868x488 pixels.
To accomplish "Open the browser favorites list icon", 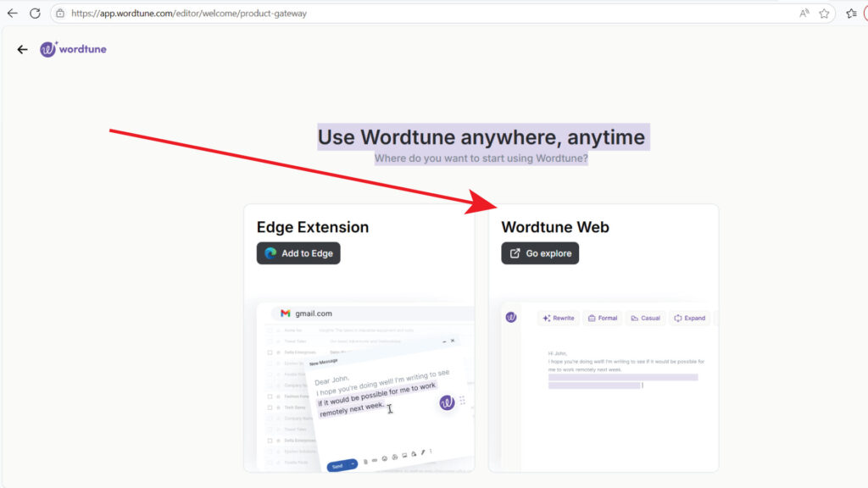I will [x=851, y=14].
